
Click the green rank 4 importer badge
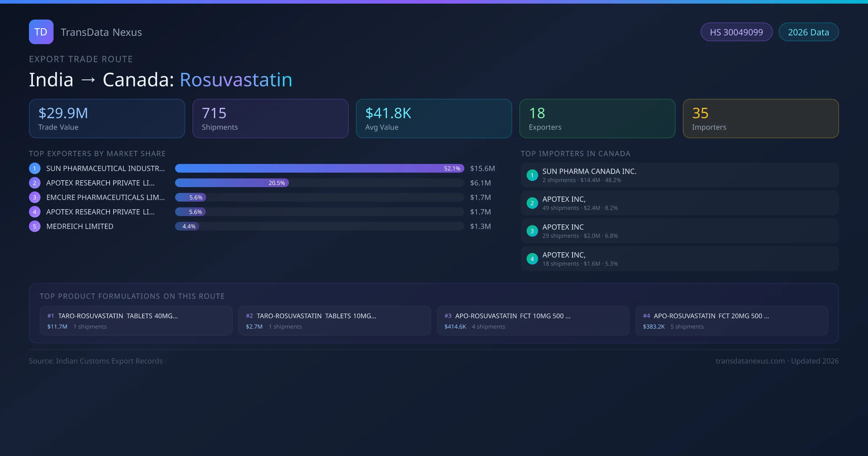coord(532,259)
